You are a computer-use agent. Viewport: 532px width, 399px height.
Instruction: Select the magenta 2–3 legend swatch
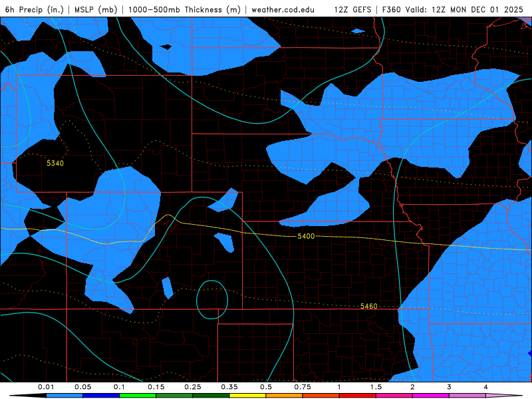(x=431, y=396)
